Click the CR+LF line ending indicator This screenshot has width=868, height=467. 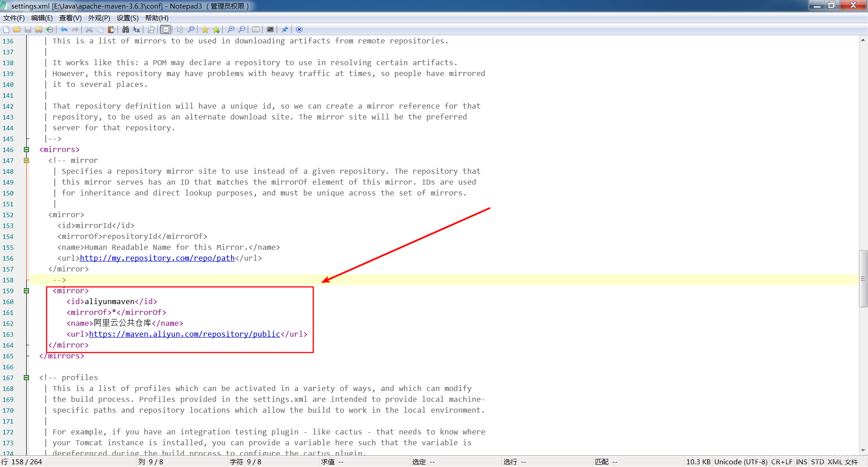[782, 462]
